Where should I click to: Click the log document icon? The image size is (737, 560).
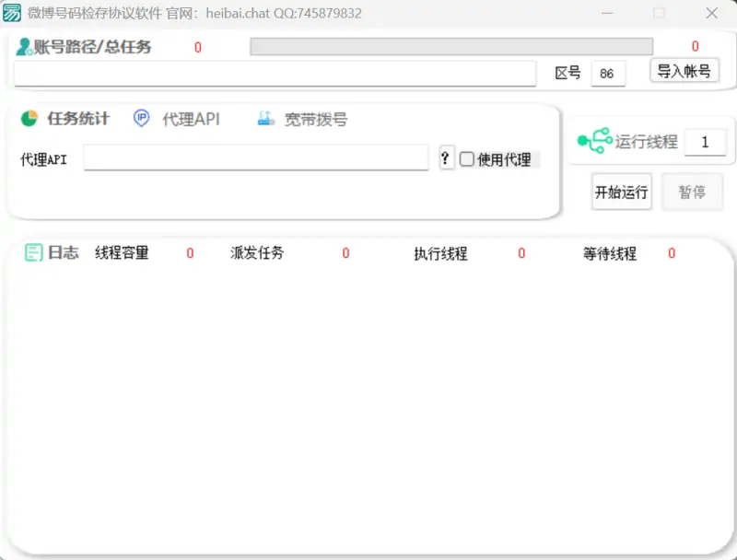pyautogui.click(x=33, y=252)
